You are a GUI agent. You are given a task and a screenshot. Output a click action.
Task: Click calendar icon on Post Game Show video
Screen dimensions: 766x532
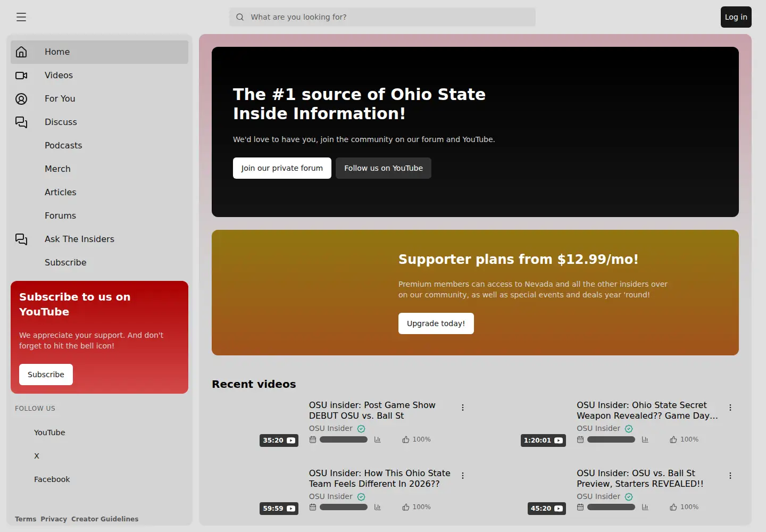click(313, 439)
